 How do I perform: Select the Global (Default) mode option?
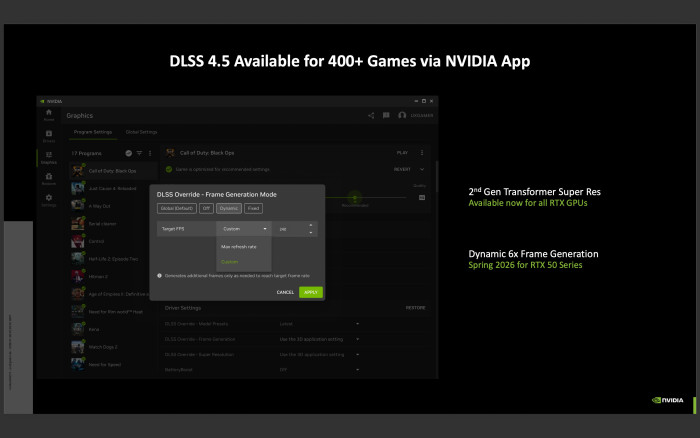coord(177,208)
